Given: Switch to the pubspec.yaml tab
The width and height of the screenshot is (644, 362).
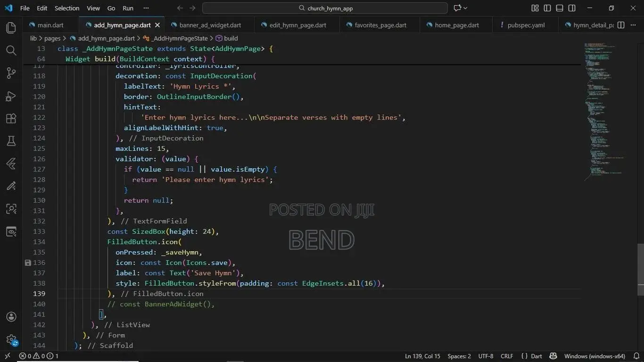Looking at the screenshot, I should tap(526, 25).
